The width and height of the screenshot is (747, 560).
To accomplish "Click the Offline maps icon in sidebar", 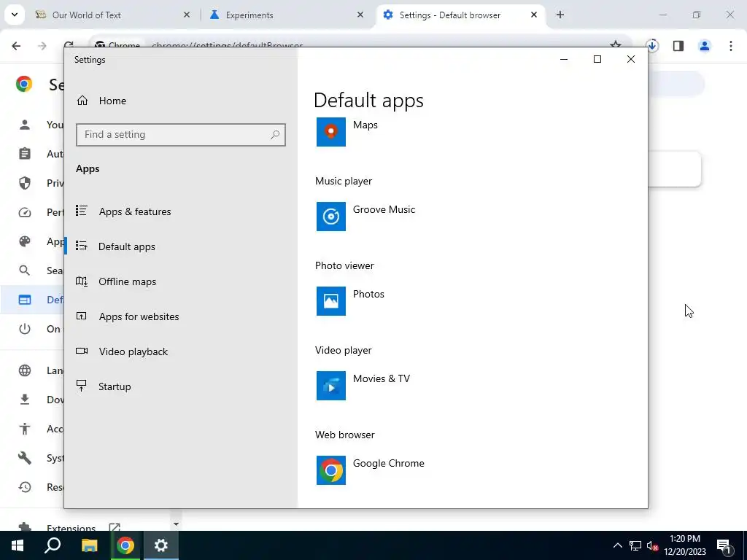I will (x=82, y=281).
